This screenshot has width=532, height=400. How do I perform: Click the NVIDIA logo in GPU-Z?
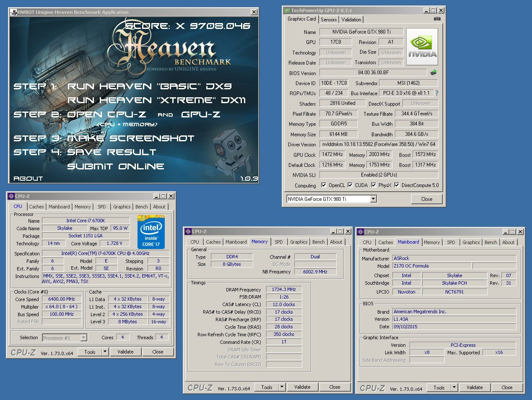422,47
